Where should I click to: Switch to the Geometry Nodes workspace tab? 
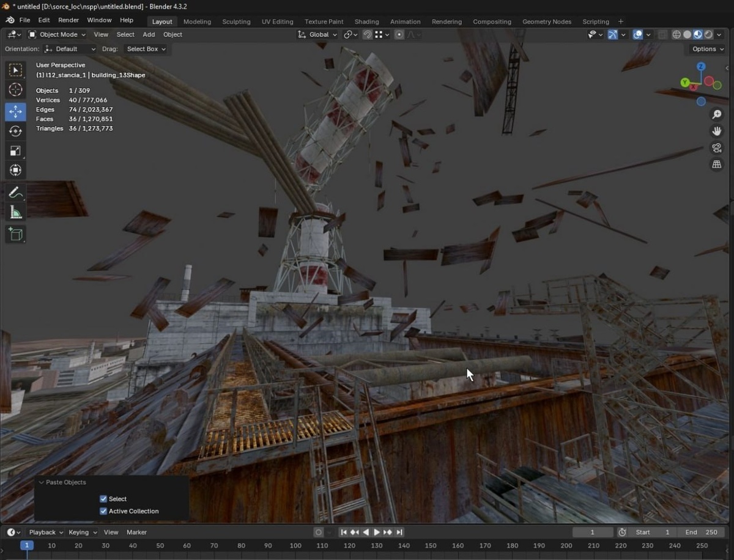[x=547, y=21]
